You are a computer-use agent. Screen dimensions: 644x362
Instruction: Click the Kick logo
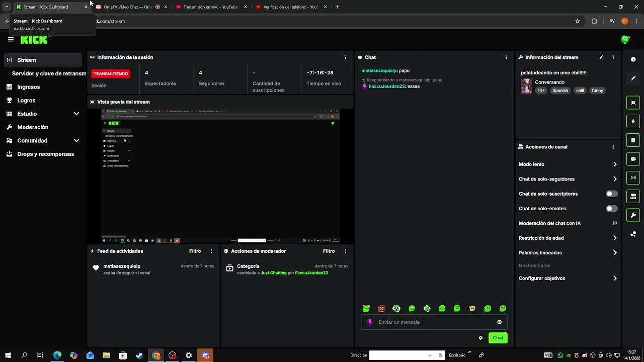coord(34,40)
